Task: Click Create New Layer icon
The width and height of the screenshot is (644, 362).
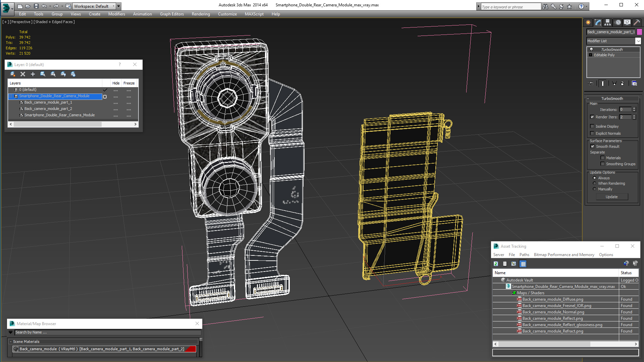Action: pyautogui.click(x=12, y=74)
